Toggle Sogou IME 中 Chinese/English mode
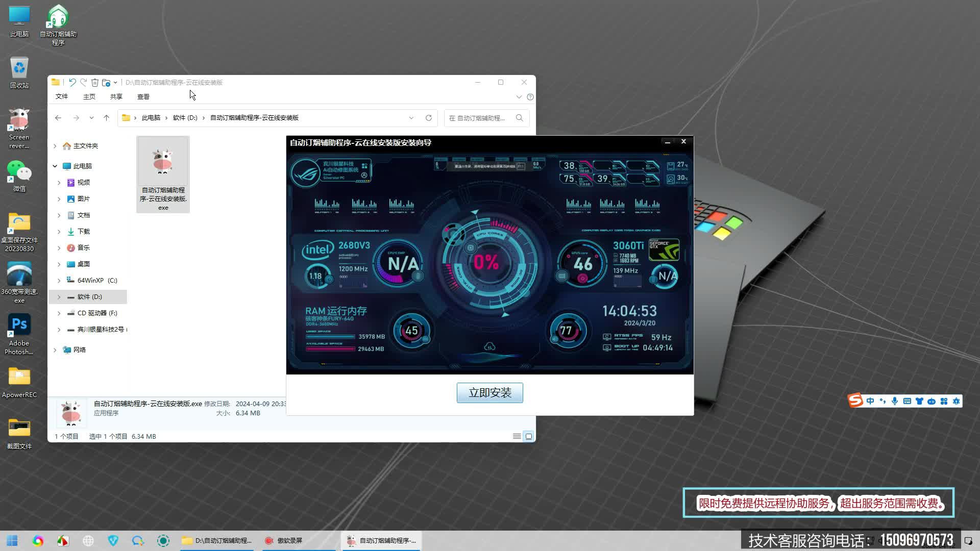Viewport: 980px width, 551px height. pyautogui.click(x=870, y=401)
